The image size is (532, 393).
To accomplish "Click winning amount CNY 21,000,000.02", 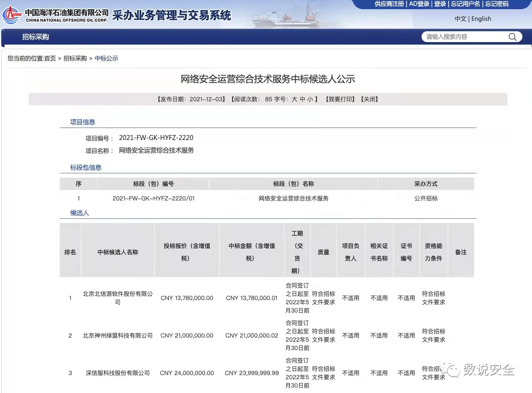I will 252,335.
